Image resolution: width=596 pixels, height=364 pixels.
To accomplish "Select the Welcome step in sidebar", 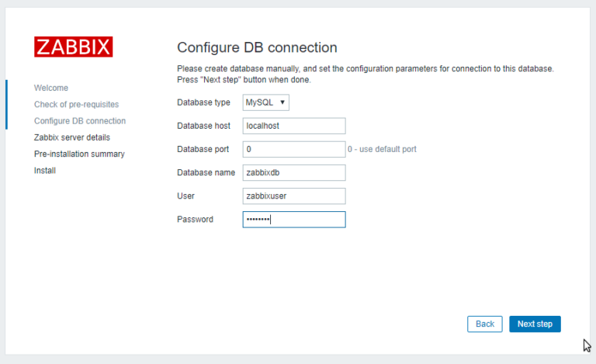I will tap(51, 88).
